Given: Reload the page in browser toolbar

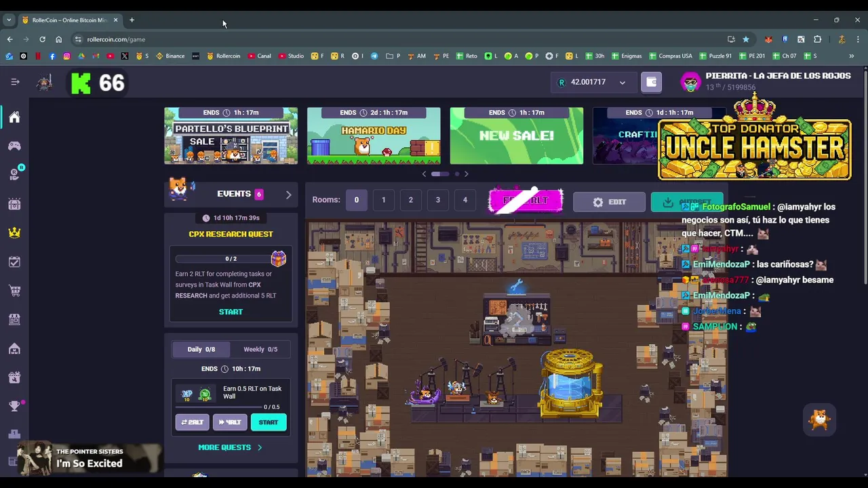Looking at the screenshot, I should click(42, 39).
